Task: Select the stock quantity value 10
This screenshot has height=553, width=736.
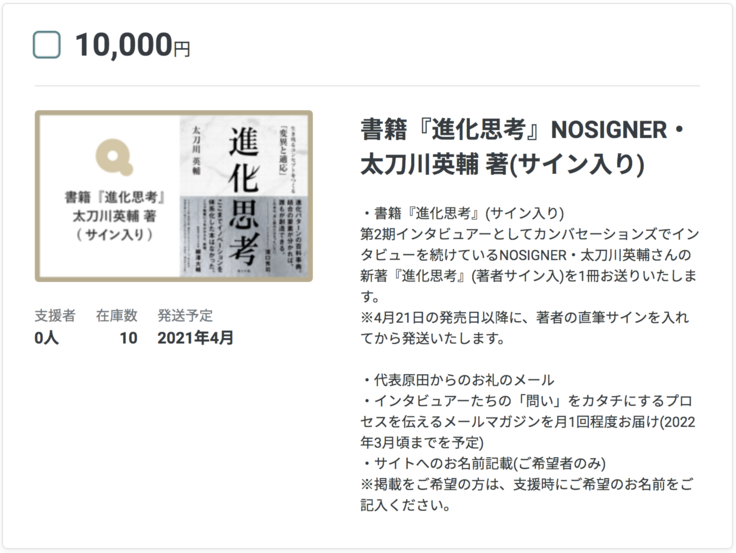Action: 128,338
